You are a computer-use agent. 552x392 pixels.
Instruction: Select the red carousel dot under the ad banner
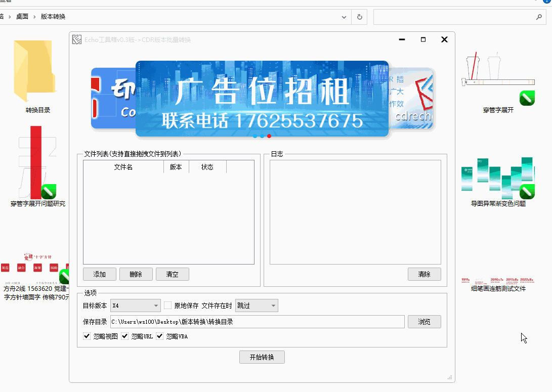pyautogui.click(x=269, y=136)
